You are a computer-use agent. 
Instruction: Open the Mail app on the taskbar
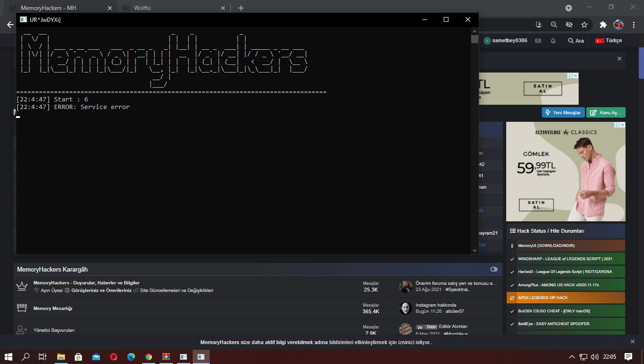[96, 356]
